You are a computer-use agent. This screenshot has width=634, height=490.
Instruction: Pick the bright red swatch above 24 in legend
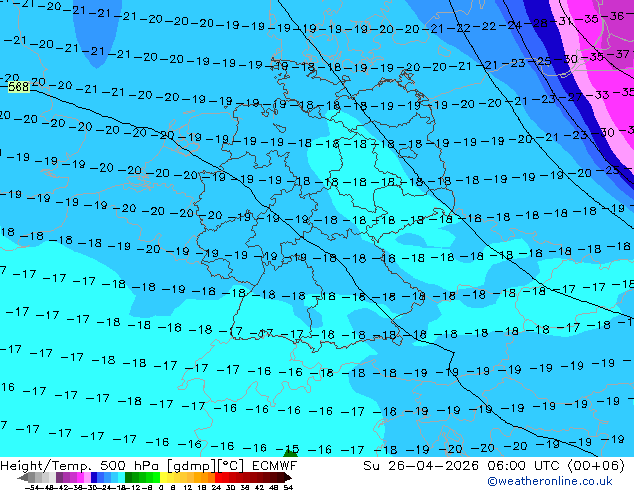(x=218, y=477)
